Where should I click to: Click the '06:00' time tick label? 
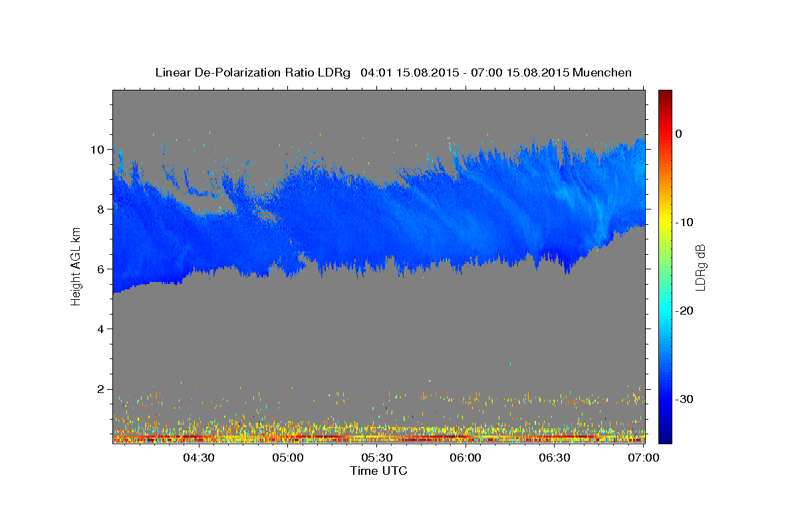[x=465, y=458]
